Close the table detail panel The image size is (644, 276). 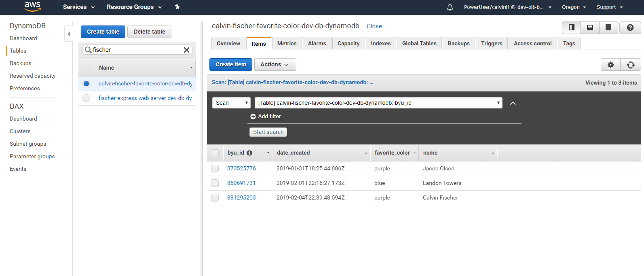tap(374, 26)
